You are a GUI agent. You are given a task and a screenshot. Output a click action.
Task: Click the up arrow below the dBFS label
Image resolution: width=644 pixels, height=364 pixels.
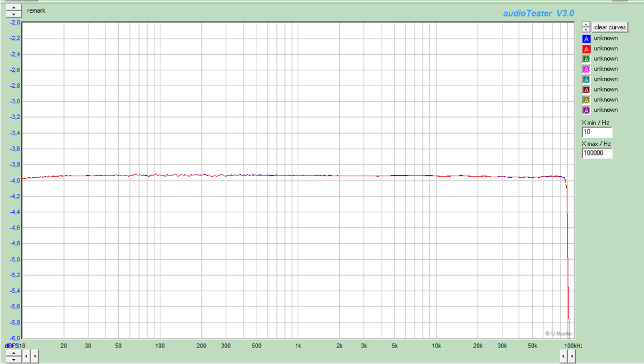click(x=14, y=353)
